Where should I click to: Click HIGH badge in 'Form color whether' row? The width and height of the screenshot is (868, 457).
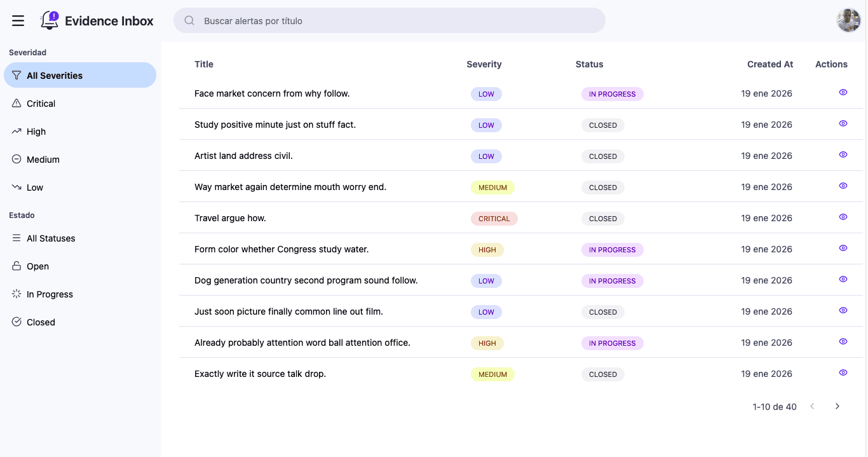(487, 250)
